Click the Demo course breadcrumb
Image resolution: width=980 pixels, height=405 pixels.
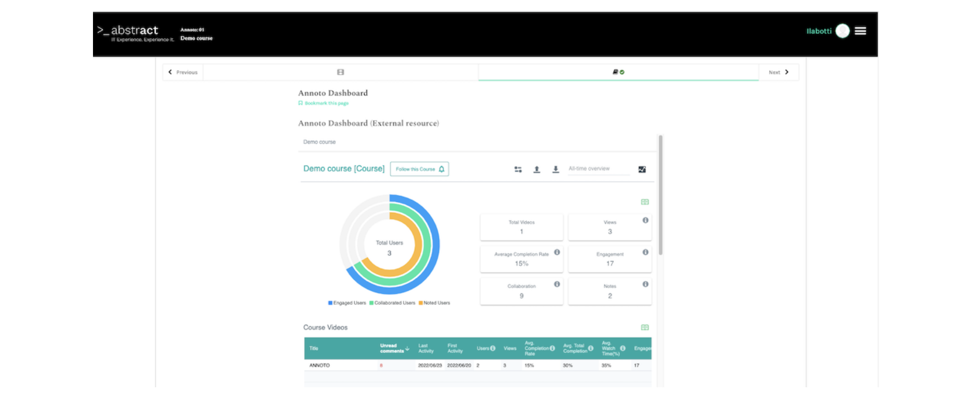tap(319, 142)
